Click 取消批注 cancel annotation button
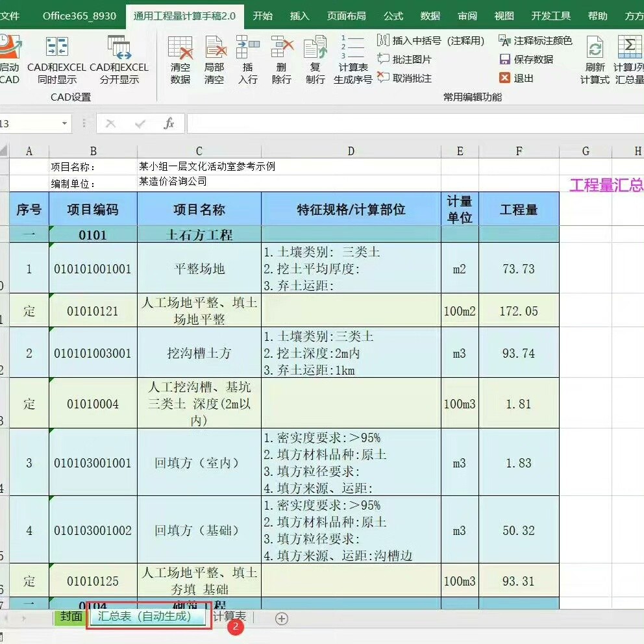Screen dimensions: 644x644 pos(404,78)
